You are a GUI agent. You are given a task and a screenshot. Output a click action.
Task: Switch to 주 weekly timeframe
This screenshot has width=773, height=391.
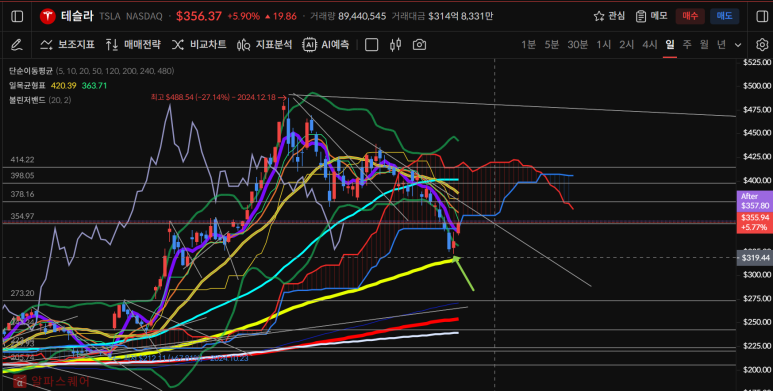(x=687, y=45)
